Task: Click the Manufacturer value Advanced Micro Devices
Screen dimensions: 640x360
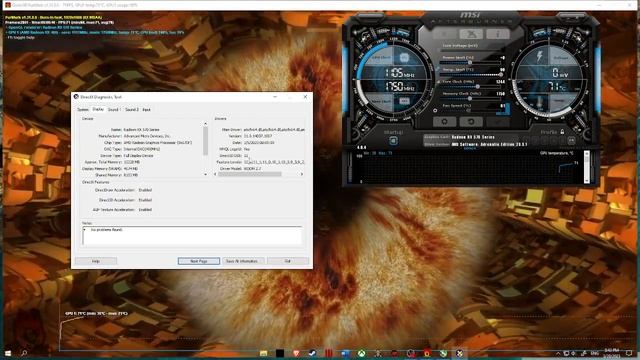Action: point(147,136)
